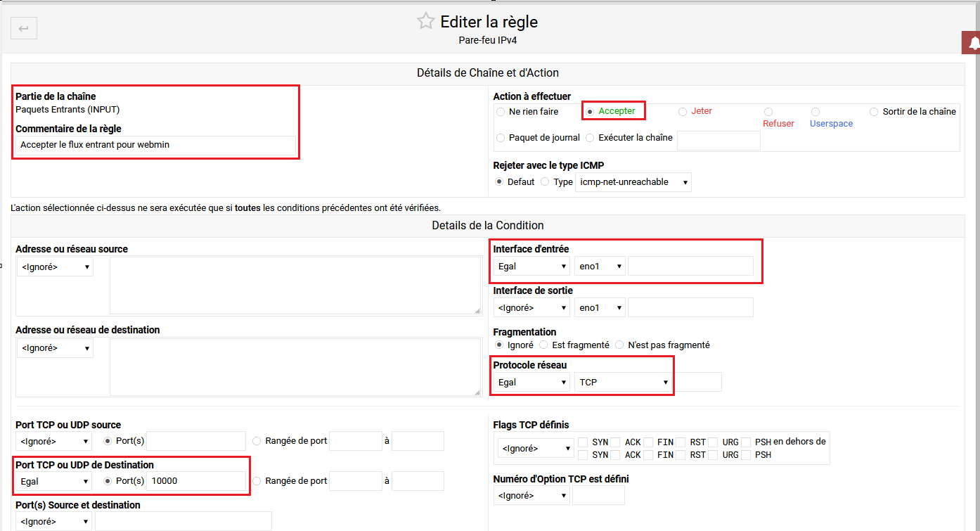
Task: Select the "Jeter" action radio button
Action: (x=682, y=111)
